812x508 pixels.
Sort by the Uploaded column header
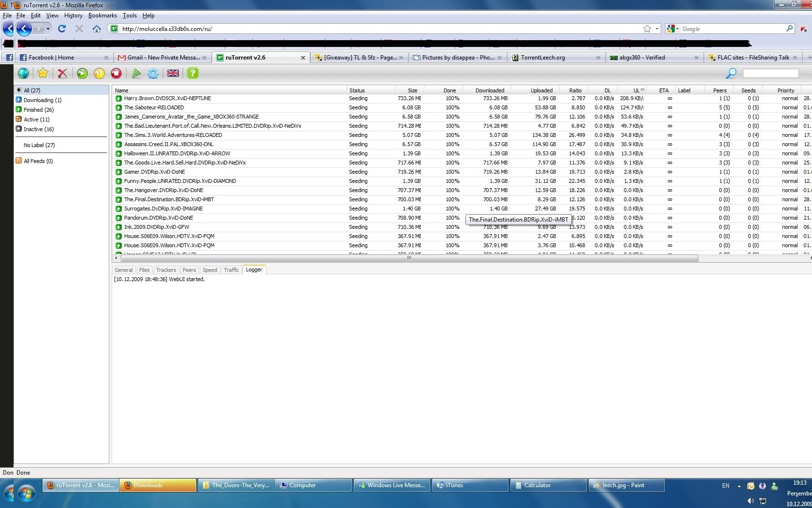click(x=535, y=90)
